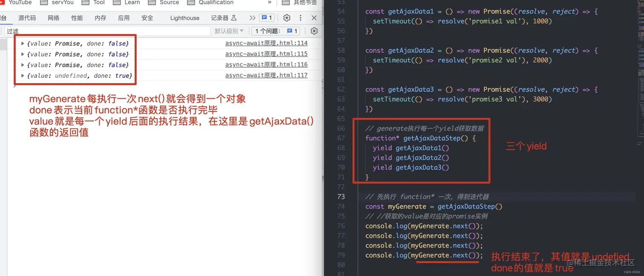
Task: Open source link async-await原理.html:117
Action: [x=266, y=75]
